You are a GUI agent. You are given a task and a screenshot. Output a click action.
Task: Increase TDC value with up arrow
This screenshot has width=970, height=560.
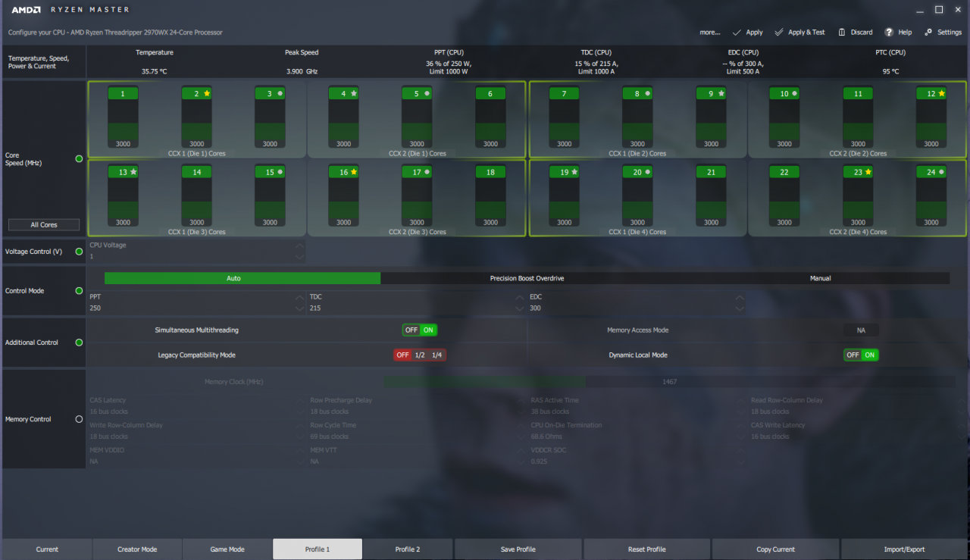click(520, 297)
